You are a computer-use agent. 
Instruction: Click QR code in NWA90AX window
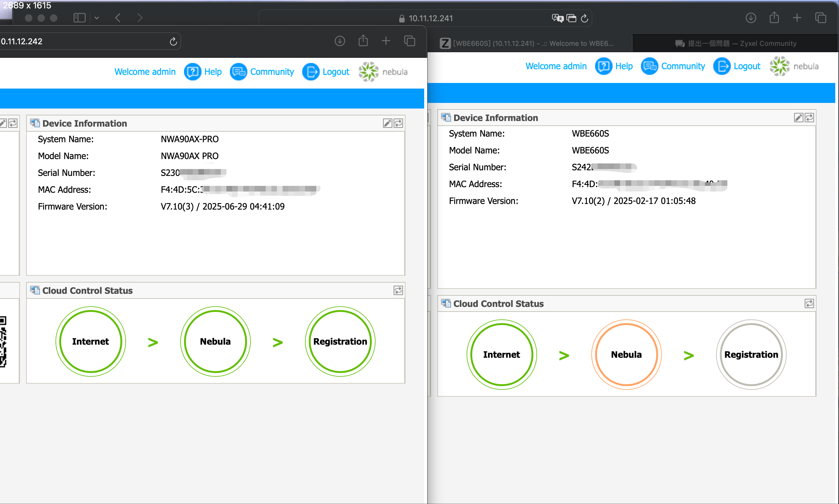click(x=3, y=341)
